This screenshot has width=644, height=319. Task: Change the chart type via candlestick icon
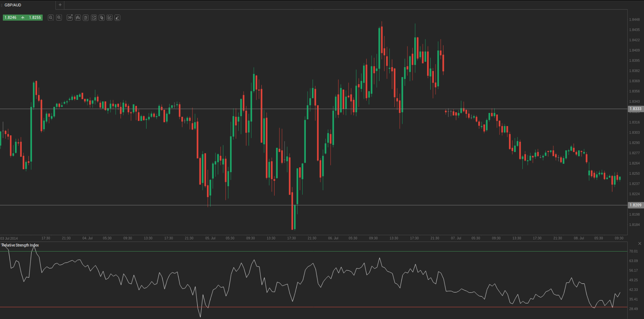(78, 17)
